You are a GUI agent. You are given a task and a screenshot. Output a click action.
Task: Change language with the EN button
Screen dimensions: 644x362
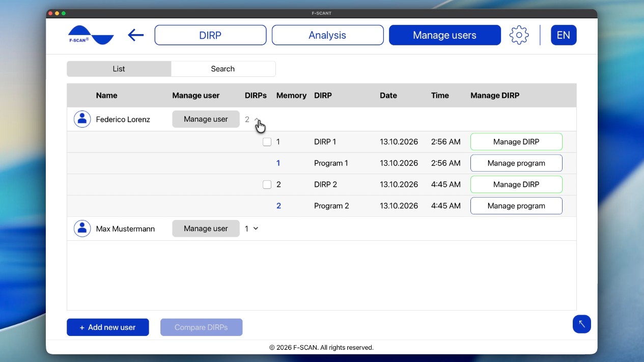(x=564, y=35)
